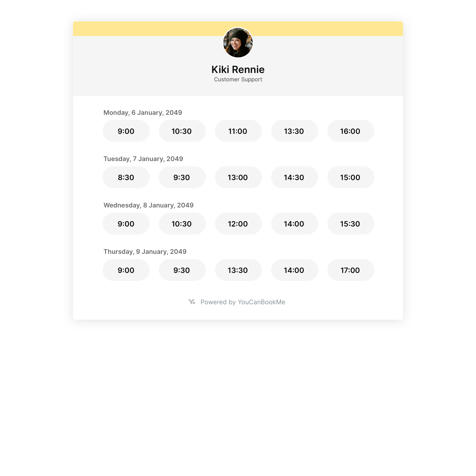Select the 8:30 slot on Tuesday
Viewport: 476px width, 476px height.
click(x=126, y=177)
